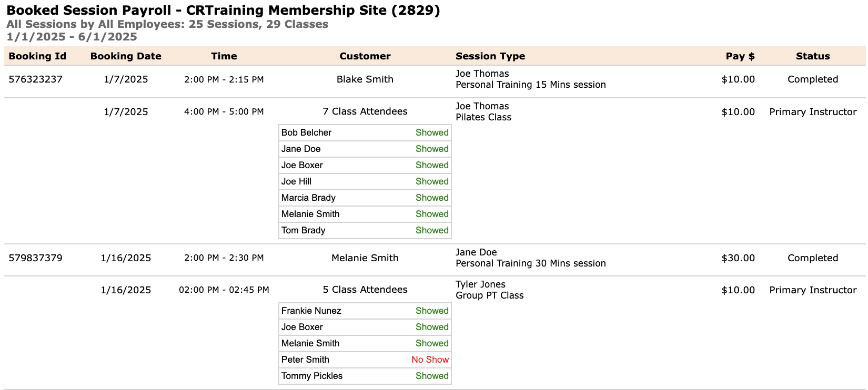The image size is (868, 390).
Task: Click Peter Smith's No Show status
Action: click(430, 360)
